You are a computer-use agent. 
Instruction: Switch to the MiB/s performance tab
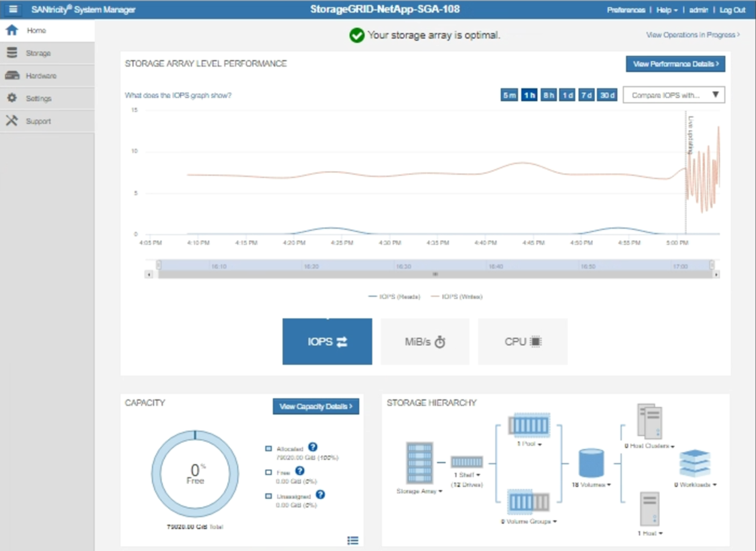[425, 342]
